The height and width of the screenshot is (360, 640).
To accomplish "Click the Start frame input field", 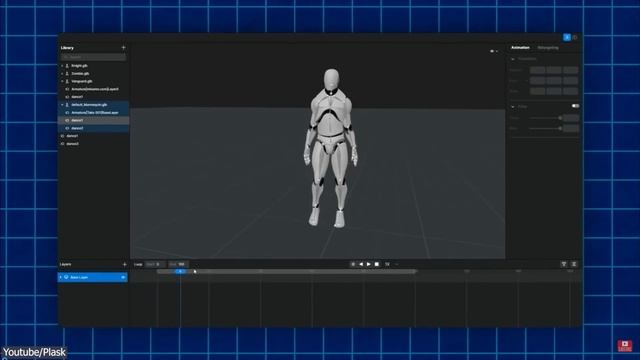I will 156,264.
